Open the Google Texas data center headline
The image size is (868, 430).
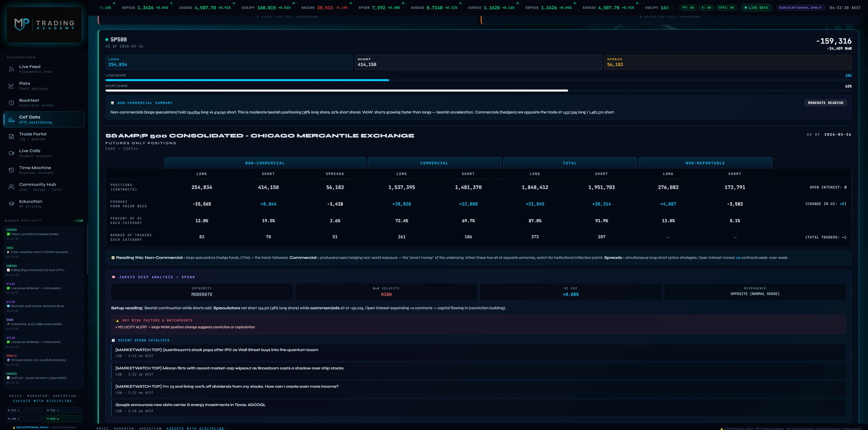pos(478,408)
